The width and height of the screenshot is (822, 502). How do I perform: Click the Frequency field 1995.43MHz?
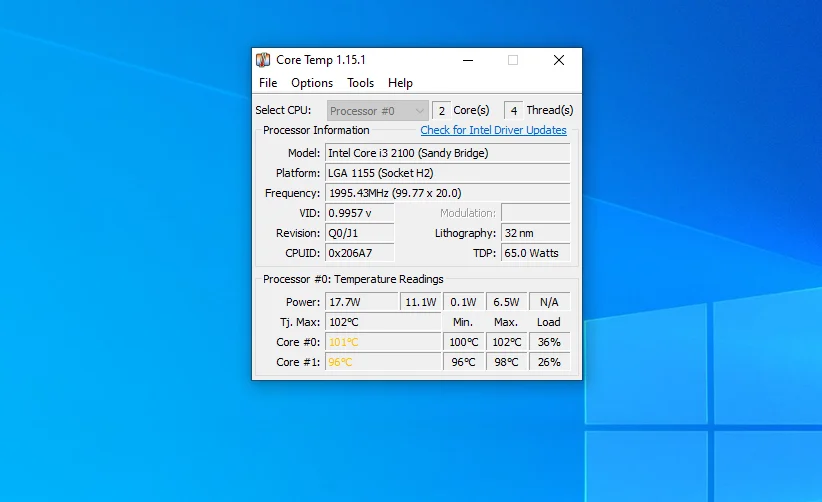click(448, 193)
